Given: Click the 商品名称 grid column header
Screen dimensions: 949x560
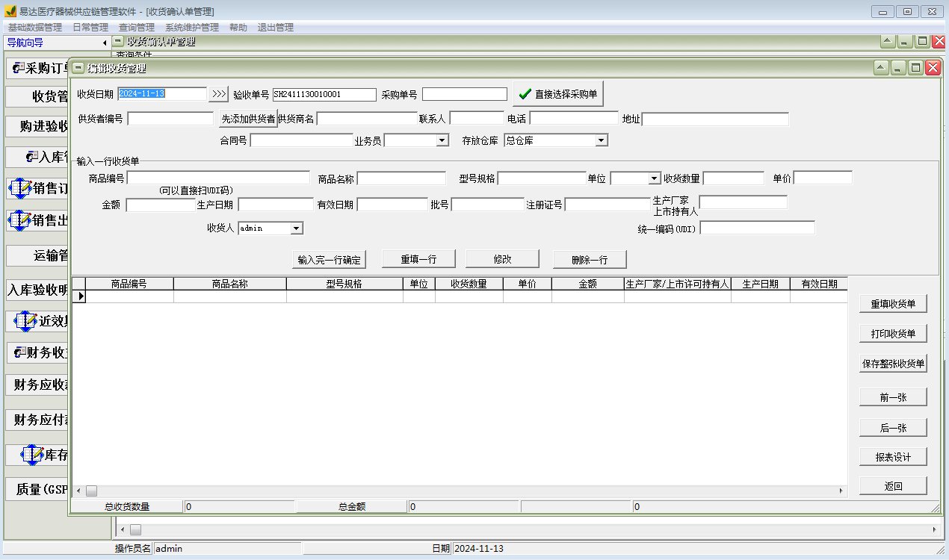Looking at the screenshot, I should pos(230,284).
